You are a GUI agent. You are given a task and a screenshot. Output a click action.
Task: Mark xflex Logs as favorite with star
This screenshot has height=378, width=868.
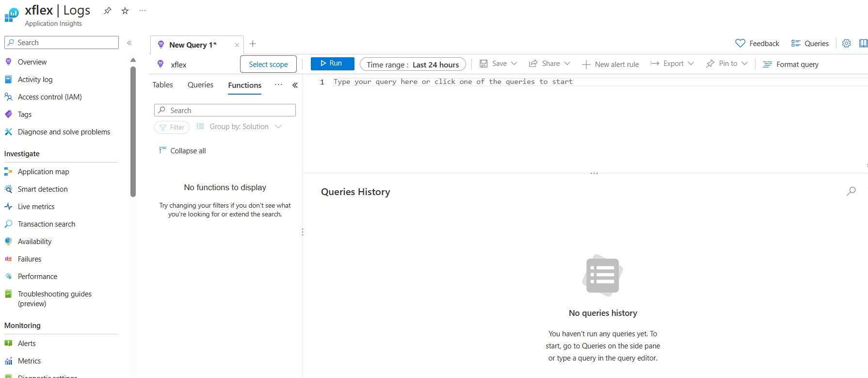(125, 11)
